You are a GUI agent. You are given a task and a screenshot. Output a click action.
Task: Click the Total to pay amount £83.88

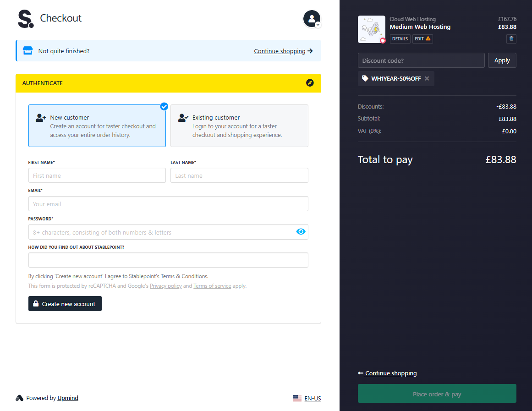(501, 159)
